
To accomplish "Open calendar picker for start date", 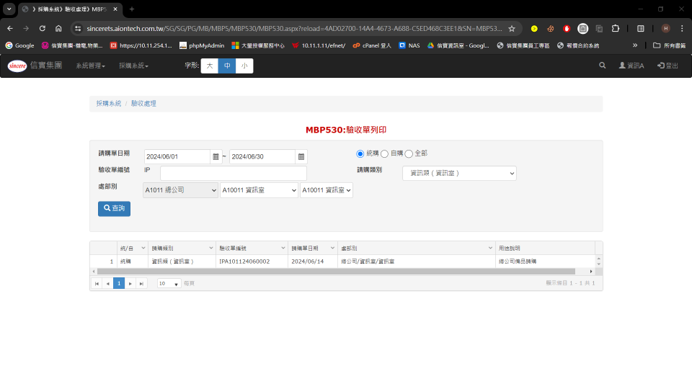I will (215, 157).
